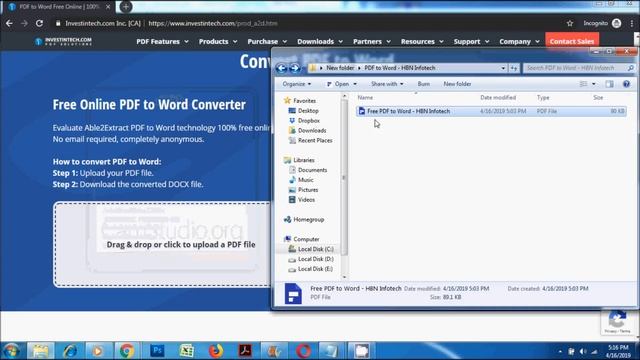Click Contact Sales button
This screenshot has width=640, height=360.
click(572, 42)
